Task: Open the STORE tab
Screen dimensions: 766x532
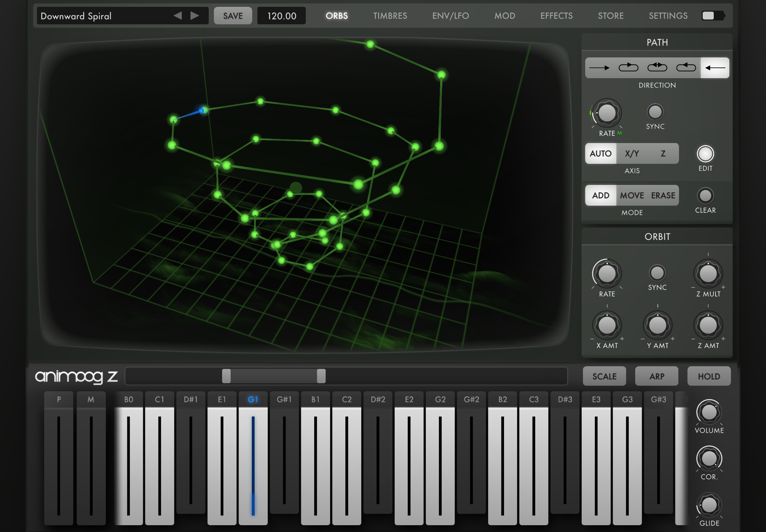Action: coord(610,16)
